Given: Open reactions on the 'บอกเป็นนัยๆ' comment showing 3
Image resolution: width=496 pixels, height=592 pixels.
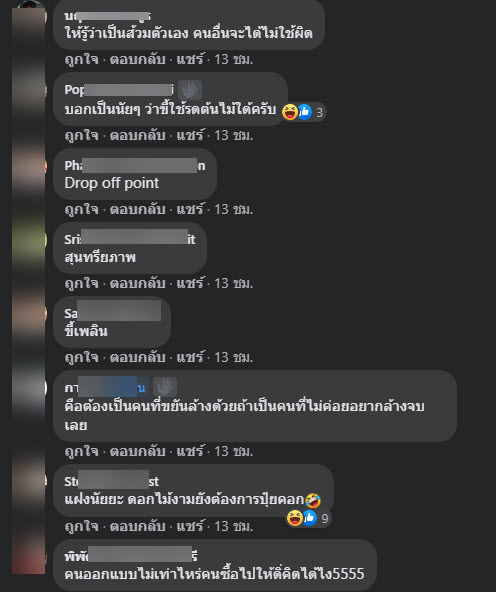Looking at the screenshot, I should (303, 112).
